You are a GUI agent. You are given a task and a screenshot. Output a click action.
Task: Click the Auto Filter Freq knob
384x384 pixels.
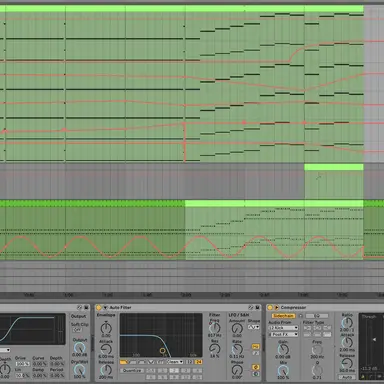[214, 328]
